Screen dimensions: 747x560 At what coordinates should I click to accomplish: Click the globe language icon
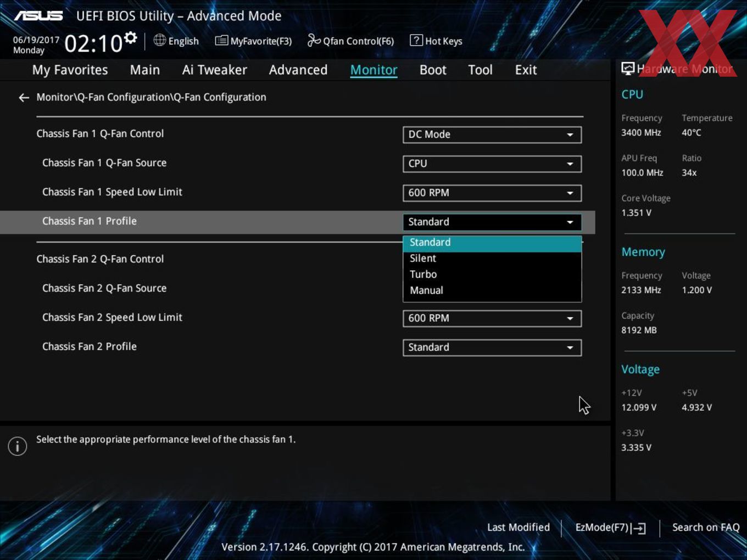tap(159, 40)
